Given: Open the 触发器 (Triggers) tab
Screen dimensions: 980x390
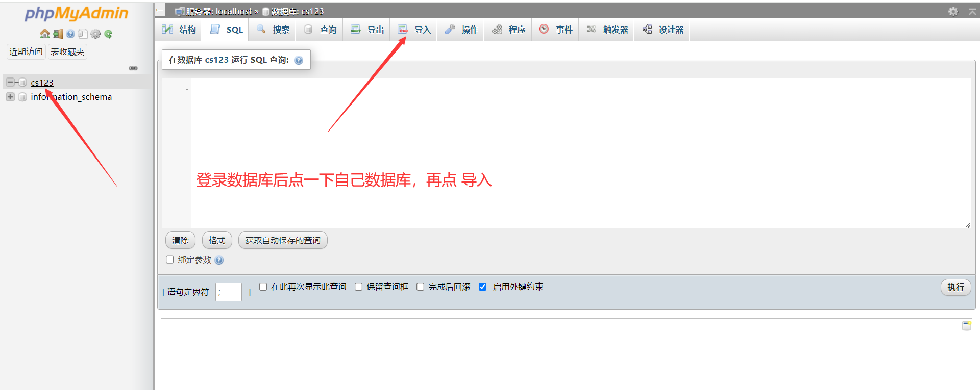Looking at the screenshot, I should pyautogui.click(x=607, y=30).
